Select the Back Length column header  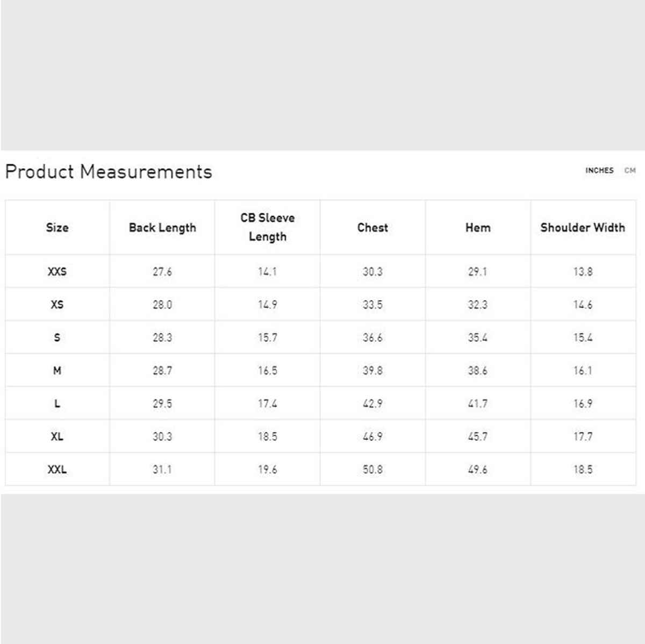162,228
